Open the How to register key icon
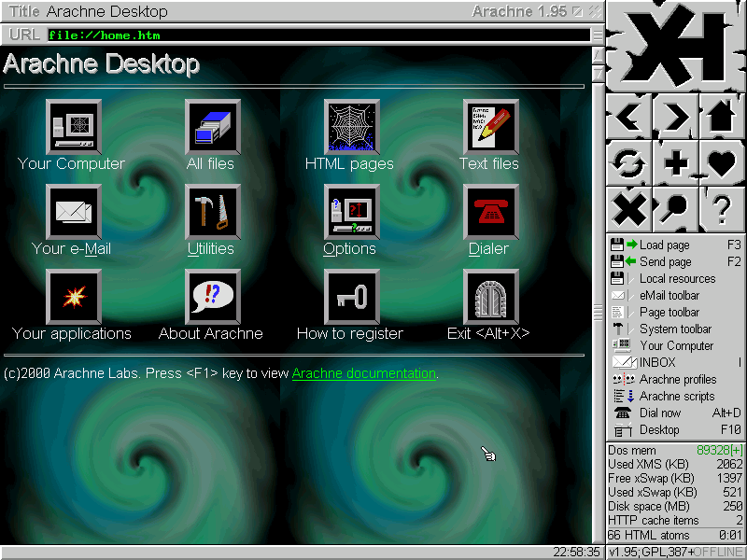Viewport: 747px width, 560px height. click(352, 297)
